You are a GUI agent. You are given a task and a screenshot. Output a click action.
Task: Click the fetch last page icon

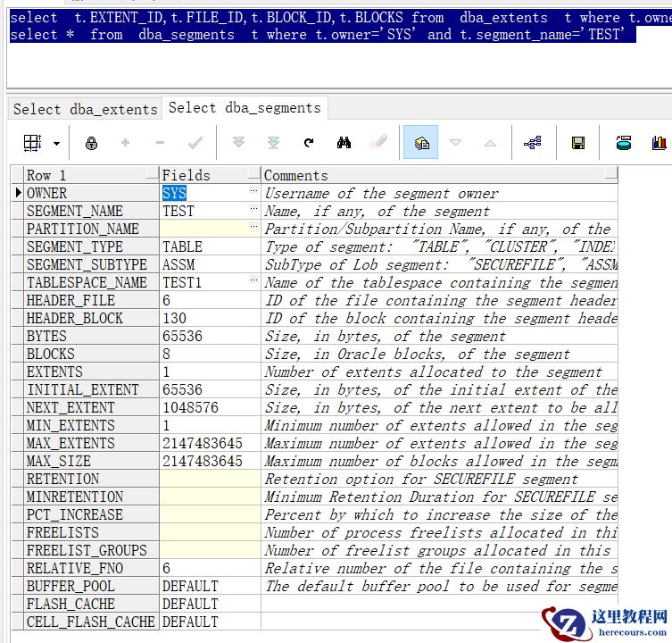click(x=273, y=142)
